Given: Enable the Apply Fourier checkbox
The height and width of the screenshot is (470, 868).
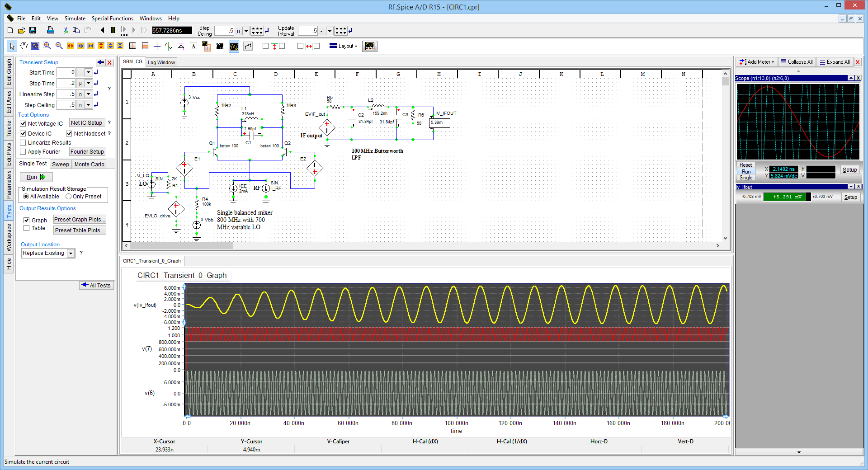Looking at the screenshot, I should [23, 152].
